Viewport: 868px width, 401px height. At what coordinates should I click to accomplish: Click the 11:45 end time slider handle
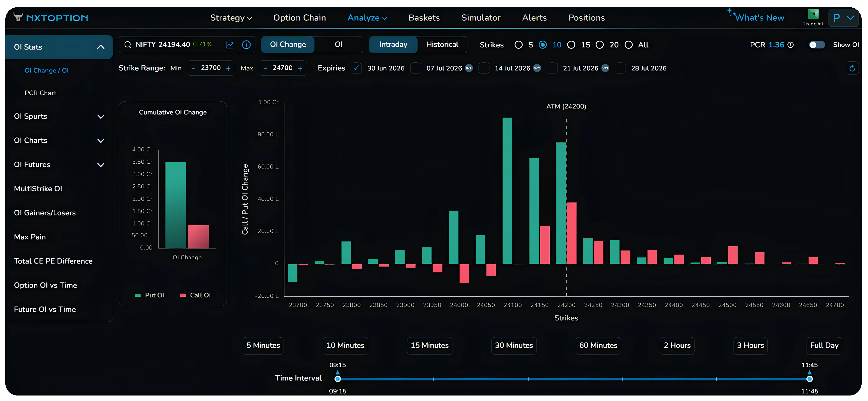pos(809,379)
